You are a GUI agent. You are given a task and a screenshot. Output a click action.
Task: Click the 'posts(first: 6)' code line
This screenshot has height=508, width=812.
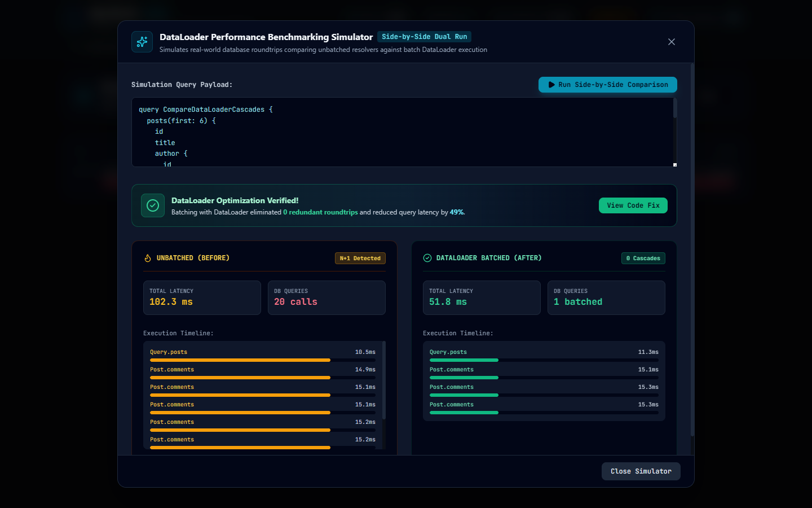coord(182,121)
